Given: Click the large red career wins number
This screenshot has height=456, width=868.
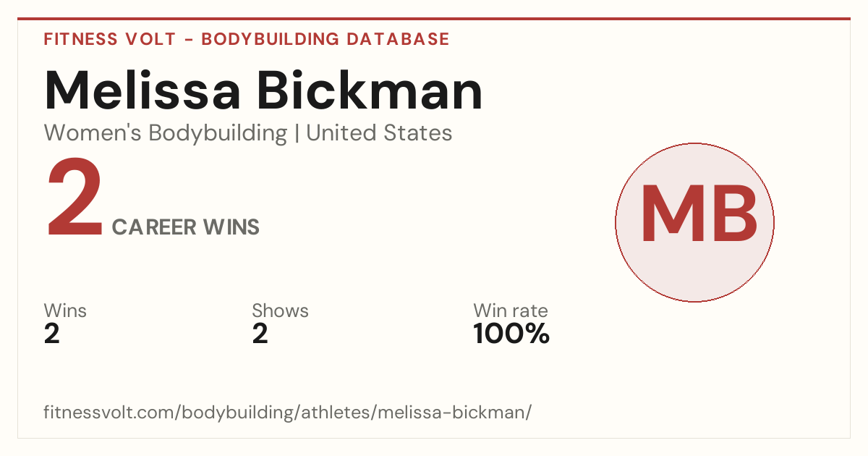Looking at the screenshot, I should [x=75, y=199].
